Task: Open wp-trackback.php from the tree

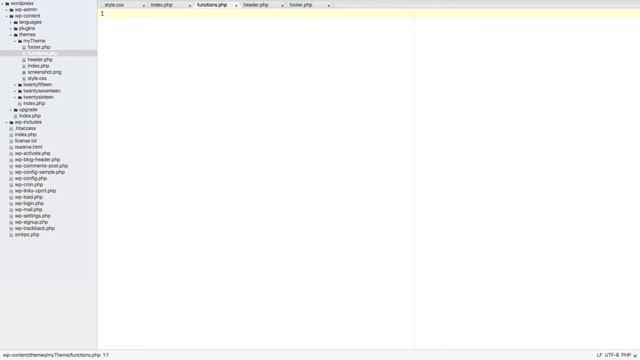Action: pos(35,228)
